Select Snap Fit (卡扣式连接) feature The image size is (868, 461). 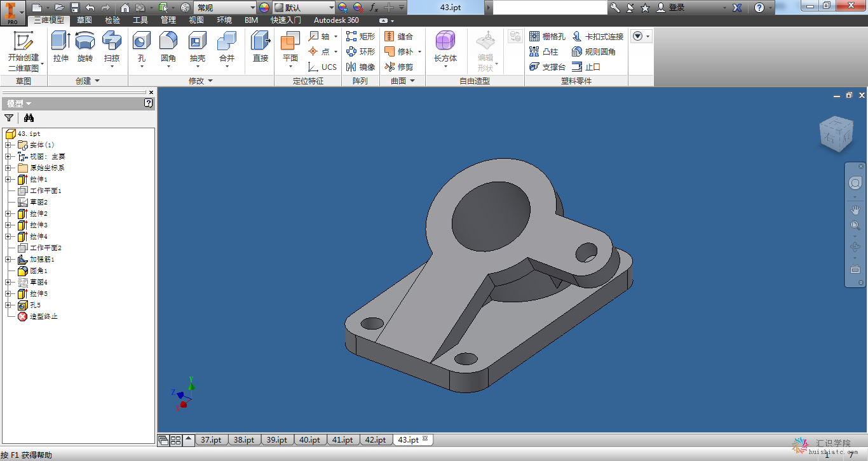pyautogui.click(x=598, y=36)
